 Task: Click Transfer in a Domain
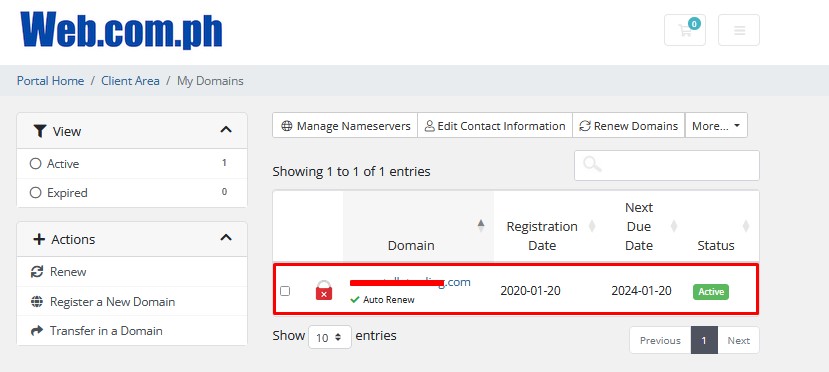tap(106, 331)
